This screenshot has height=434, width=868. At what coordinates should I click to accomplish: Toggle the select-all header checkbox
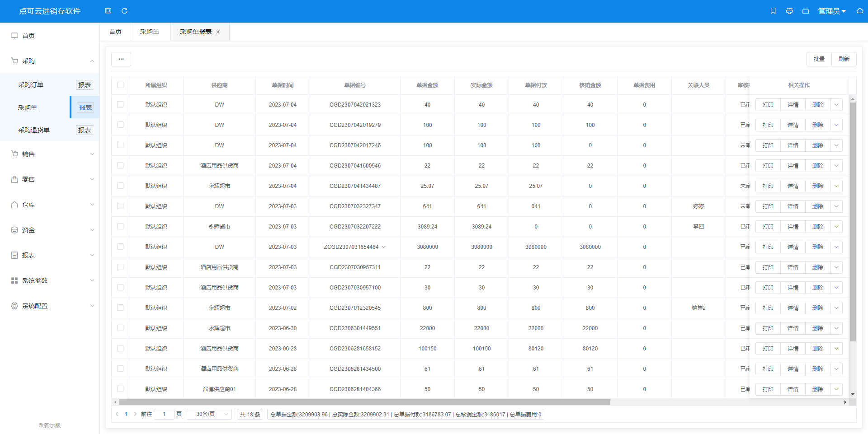click(x=120, y=85)
